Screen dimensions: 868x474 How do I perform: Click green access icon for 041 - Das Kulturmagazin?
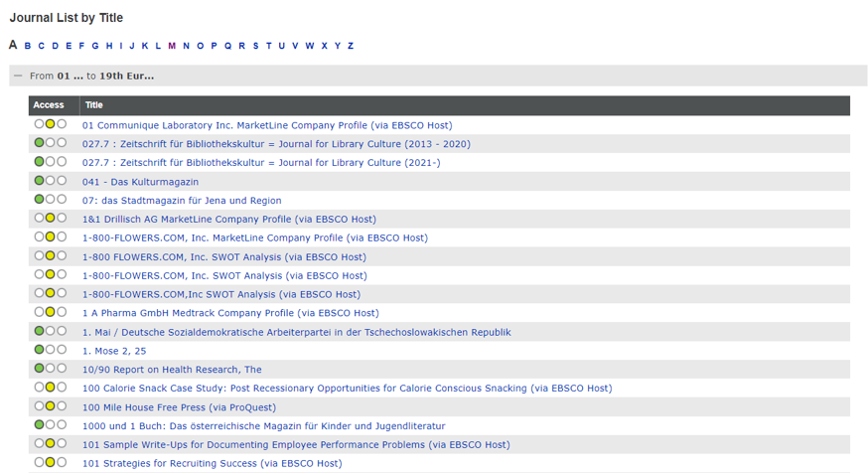click(39, 181)
